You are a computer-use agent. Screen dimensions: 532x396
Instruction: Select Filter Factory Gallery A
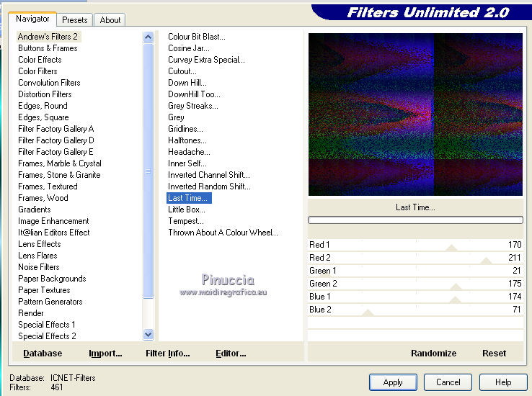(56, 129)
